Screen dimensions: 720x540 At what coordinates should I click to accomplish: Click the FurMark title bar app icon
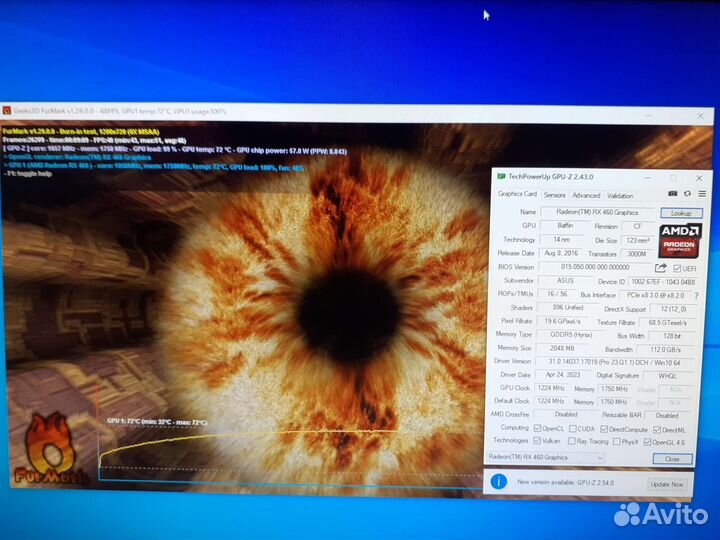6,111
